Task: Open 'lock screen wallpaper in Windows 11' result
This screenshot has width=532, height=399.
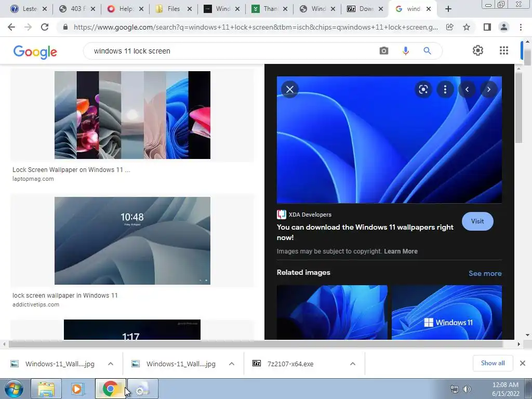Action: pyautogui.click(x=65, y=296)
